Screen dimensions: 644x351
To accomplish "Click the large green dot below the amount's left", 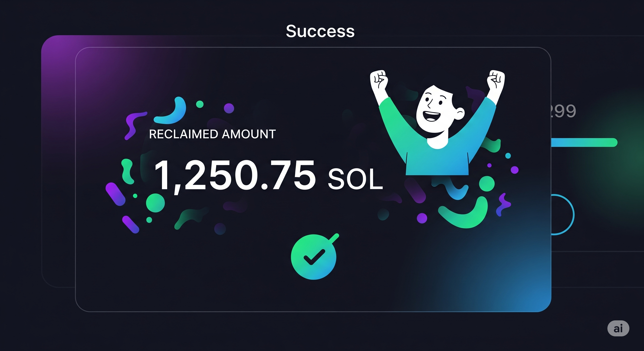I will [155, 203].
